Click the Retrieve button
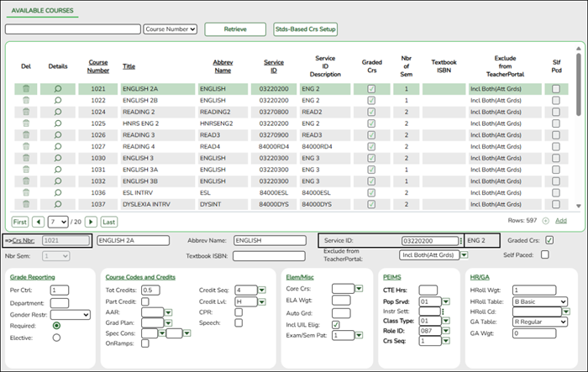 [x=235, y=29]
